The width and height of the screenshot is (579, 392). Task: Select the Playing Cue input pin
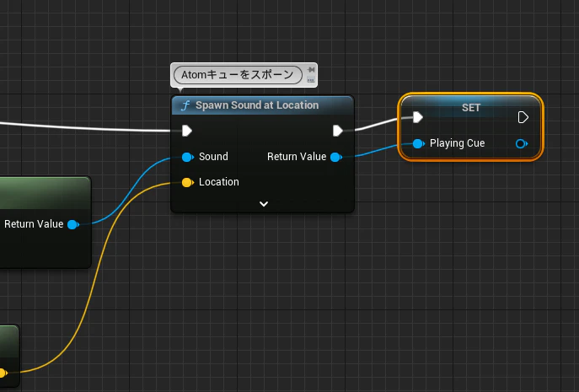click(x=418, y=143)
